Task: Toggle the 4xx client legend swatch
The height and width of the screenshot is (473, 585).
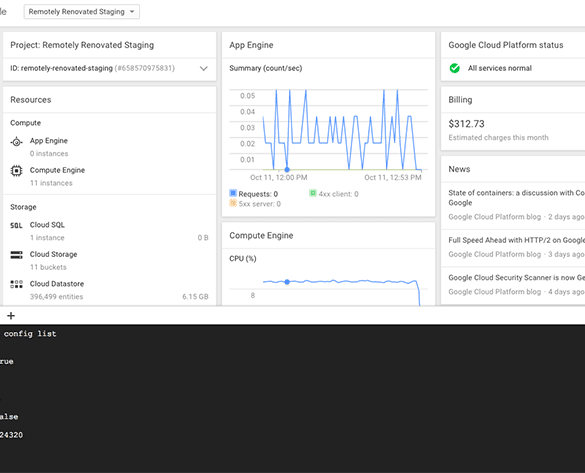Action: (x=313, y=193)
